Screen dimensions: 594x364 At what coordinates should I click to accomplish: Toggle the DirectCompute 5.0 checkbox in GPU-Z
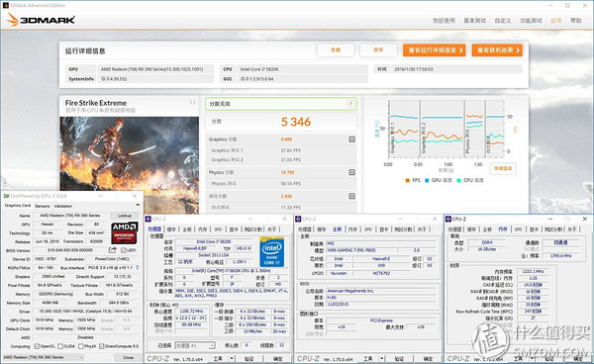pyautogui.click(x=102, y=346)
